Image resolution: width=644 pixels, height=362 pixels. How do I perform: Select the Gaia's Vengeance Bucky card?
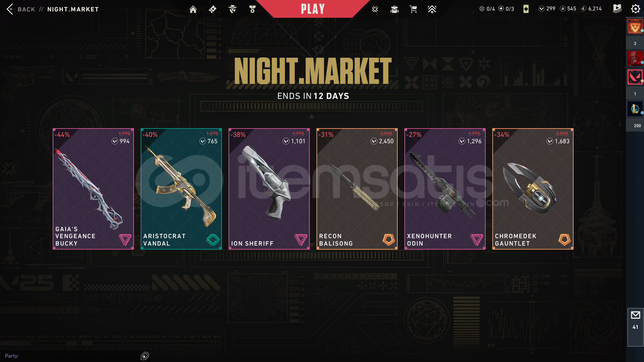pyautogui.click(x=93, y=189)
